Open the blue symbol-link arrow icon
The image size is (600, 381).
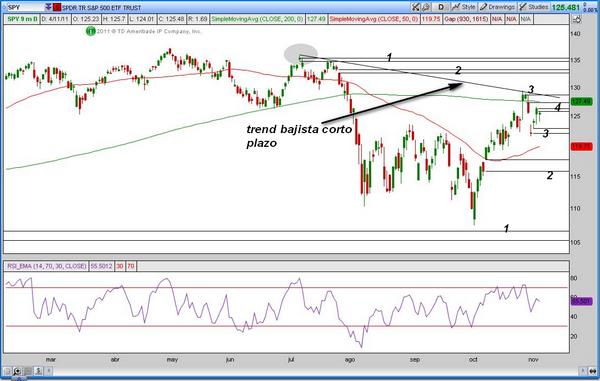tap(48, 7)
